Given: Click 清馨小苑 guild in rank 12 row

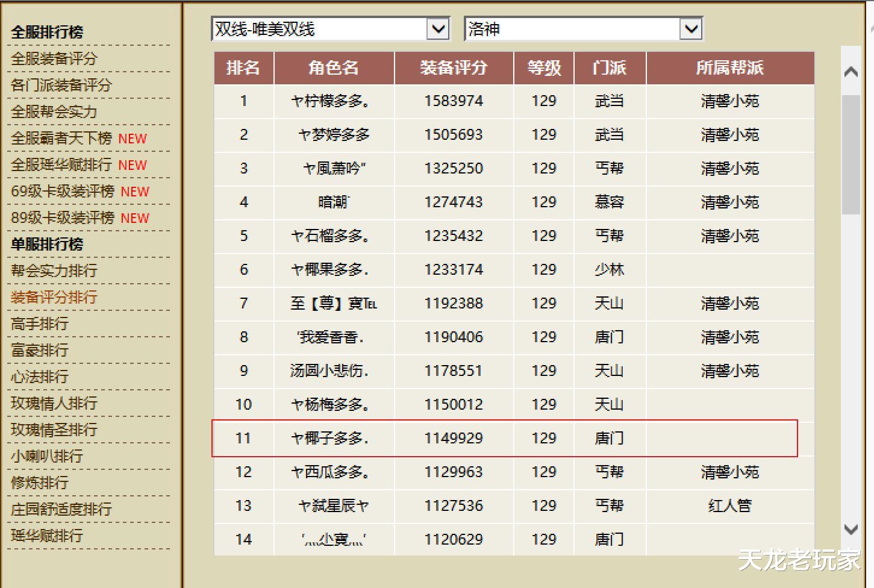Looking at the screenshot, I should (x=730, y=472).
